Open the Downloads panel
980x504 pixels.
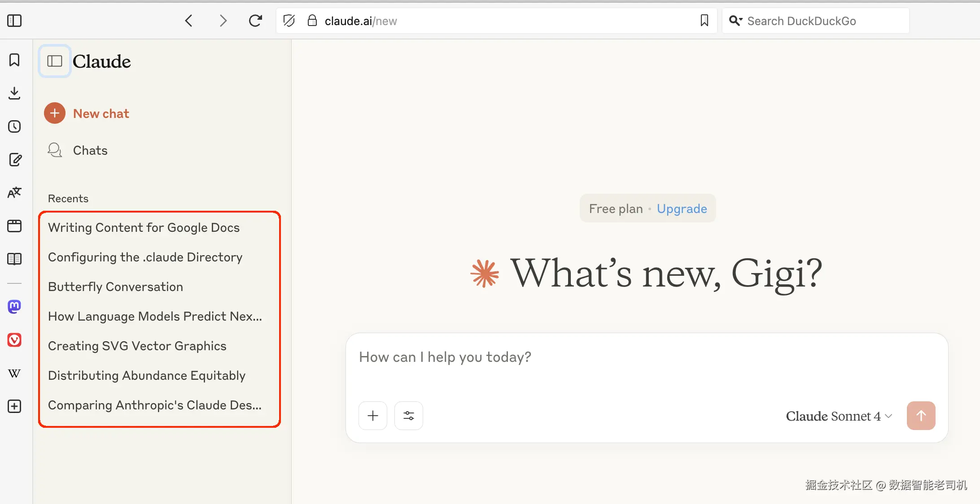pyautogui.click(x=14, y=93)
